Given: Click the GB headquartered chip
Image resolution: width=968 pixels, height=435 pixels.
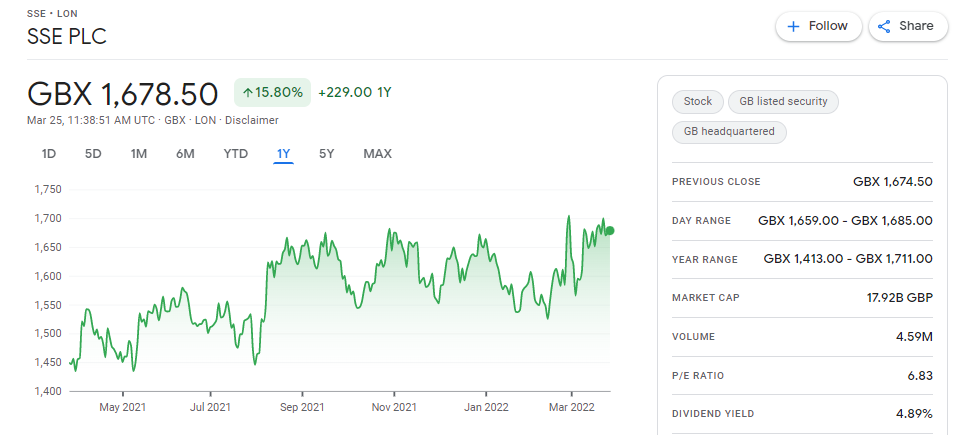Looking at the screenshot, I should (x=729, y=131).
